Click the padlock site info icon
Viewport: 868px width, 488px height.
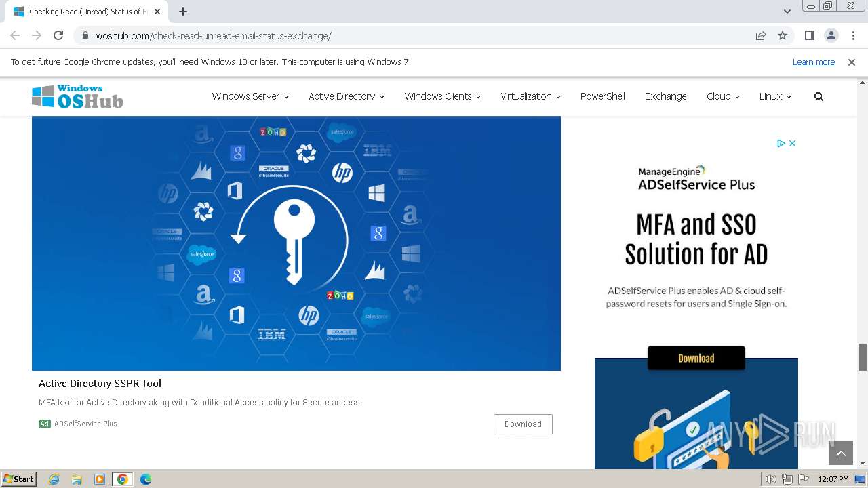(85, 36)
